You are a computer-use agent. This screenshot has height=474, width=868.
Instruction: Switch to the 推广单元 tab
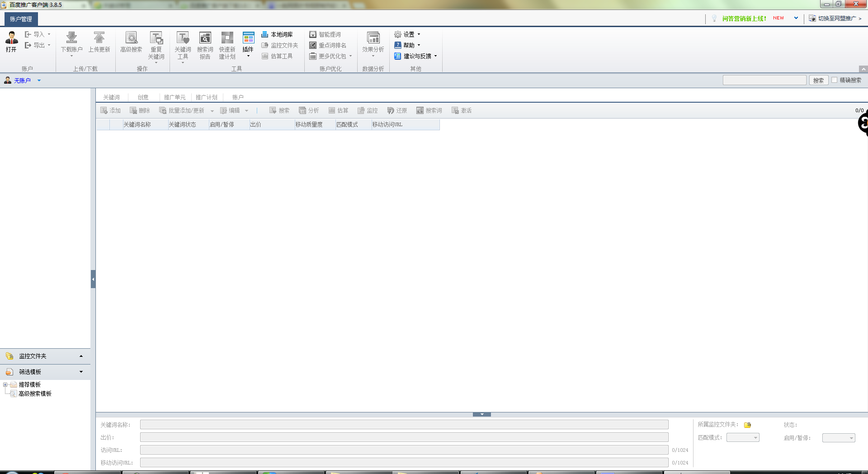[175, 97]
